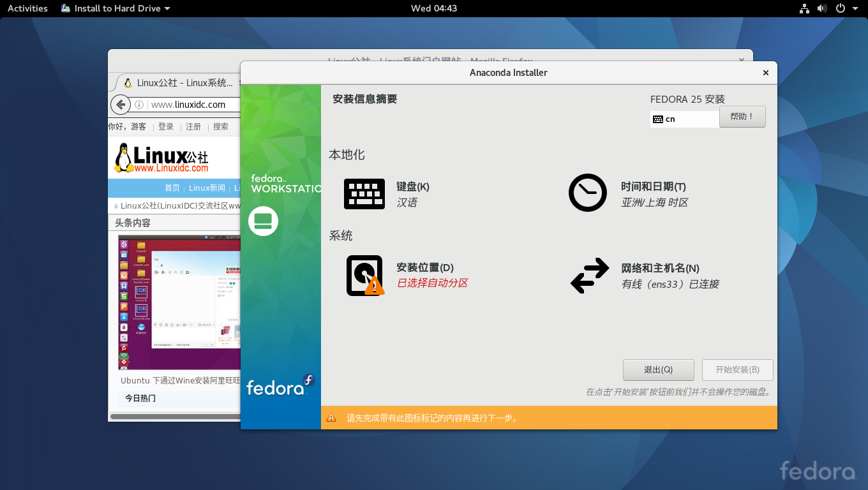The height and width of the screenshot is (490, 868).
Task: Click the cn keyboard layout indicator field
Action: pyautogui.click(x=685, y=119)
